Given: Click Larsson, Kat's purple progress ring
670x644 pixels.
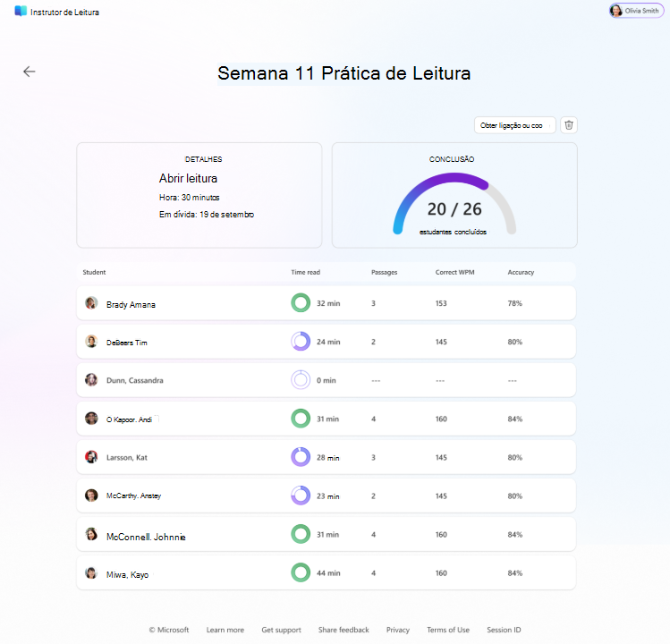Looking at the screenshot, I should pyautogui.click(x=301, y=457).
